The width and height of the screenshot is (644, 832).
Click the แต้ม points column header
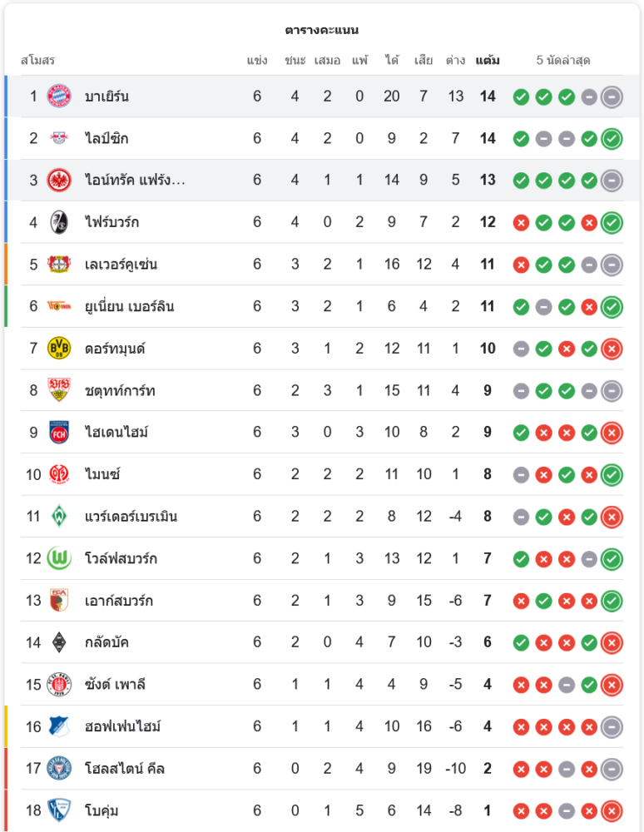[x=488, y=61]
